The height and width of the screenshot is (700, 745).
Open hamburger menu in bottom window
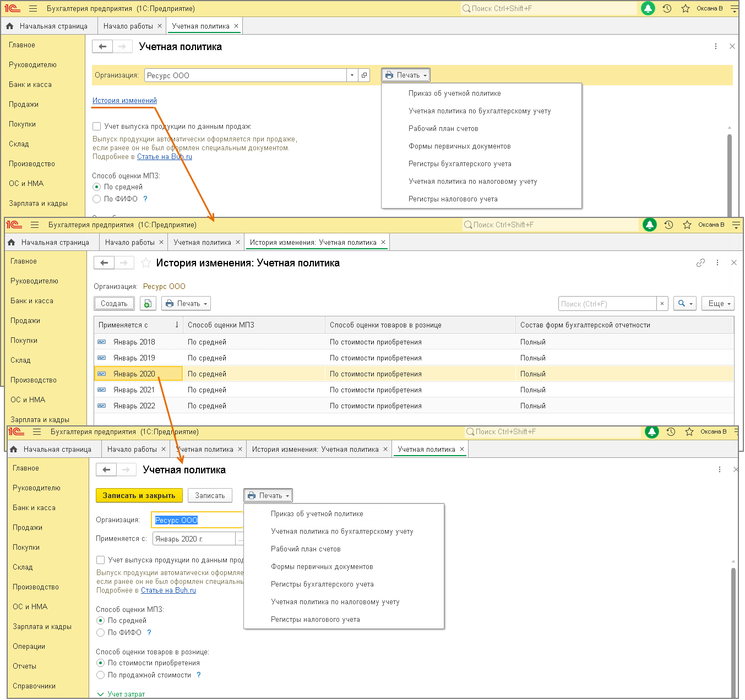(37, 432)
